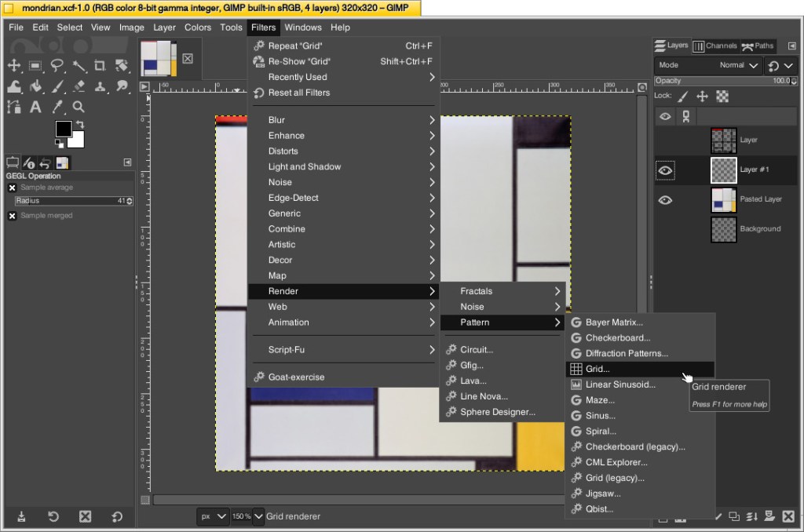Click the Pasted Layer thumbnail
Viewport: 804px width, 532px height.
723,199
